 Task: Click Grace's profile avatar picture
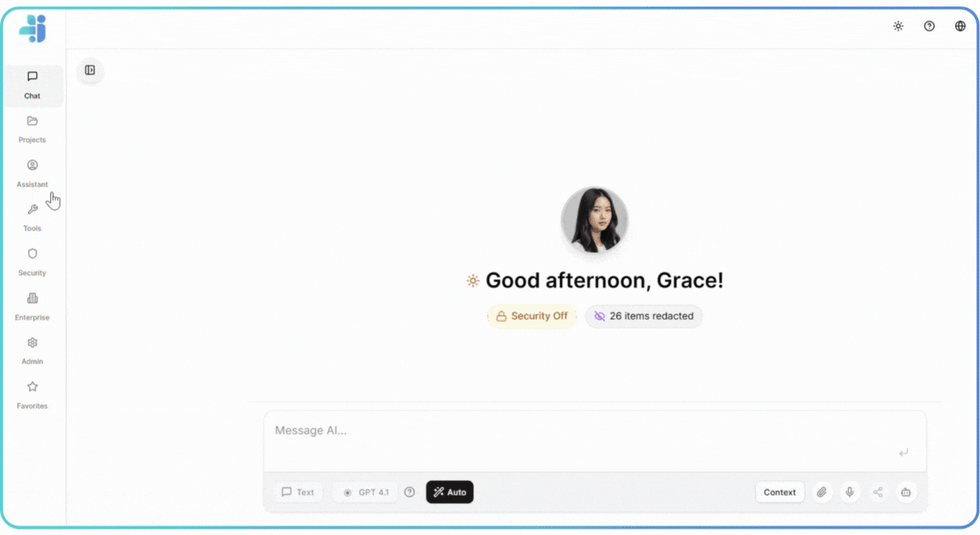595,220
